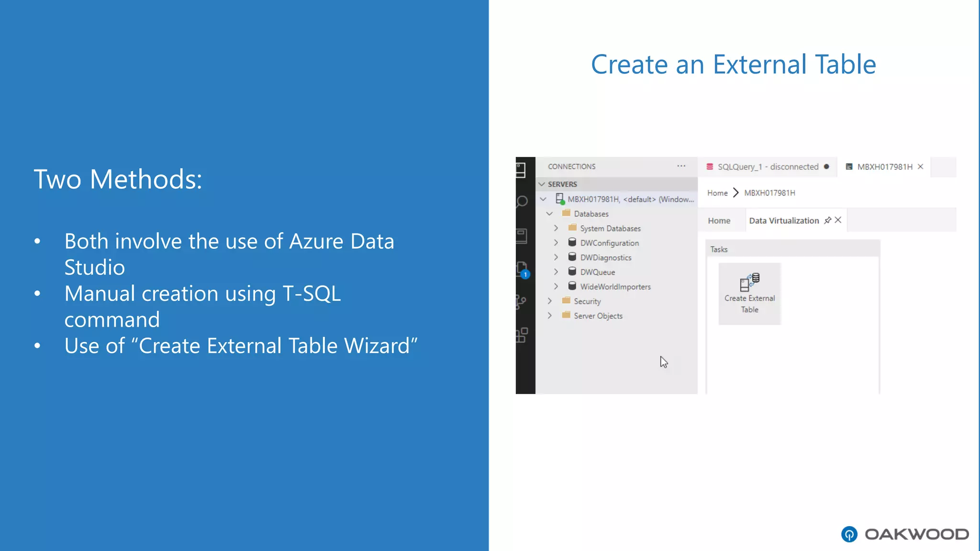The image size is (980, 551).
Task: Open the Notebooks icon in activity bar
Action: tap(522, 235)
